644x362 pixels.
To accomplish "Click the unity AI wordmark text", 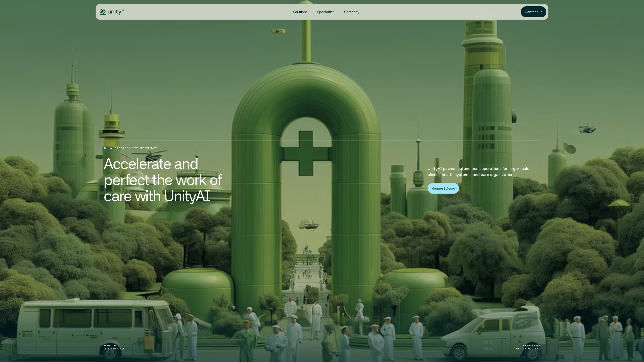I will click(x=116, y=12).
